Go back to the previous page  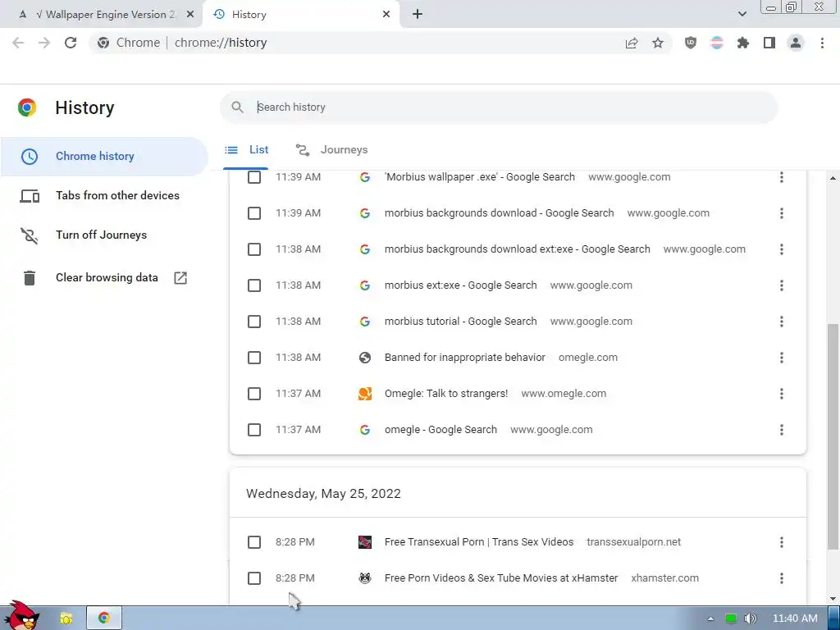click(18, 43)
